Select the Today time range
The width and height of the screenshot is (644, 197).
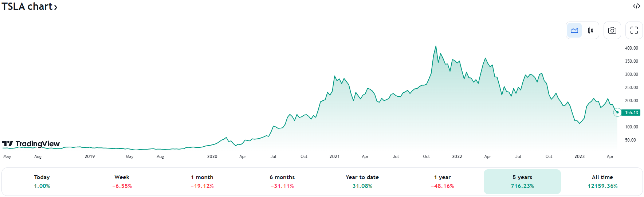42,181
